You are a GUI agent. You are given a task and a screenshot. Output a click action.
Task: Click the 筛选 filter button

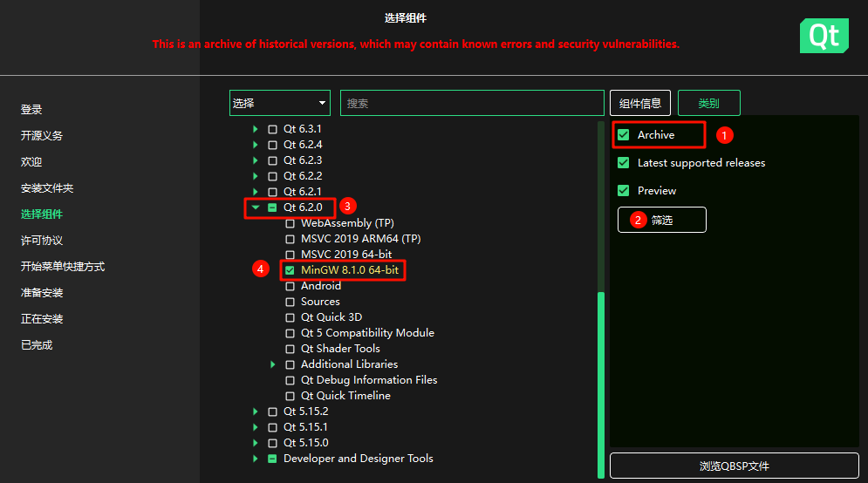[662, 220]
